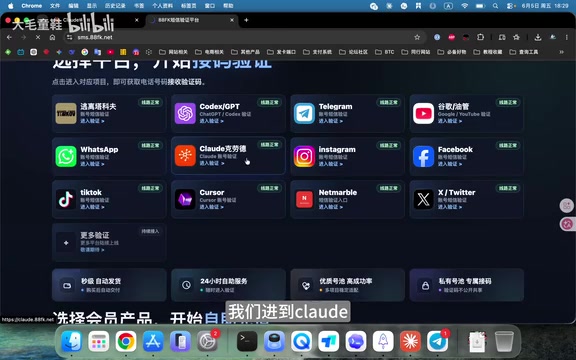Bookmark this page with the star icon
576x360 pixels.
tap(417, 37)
